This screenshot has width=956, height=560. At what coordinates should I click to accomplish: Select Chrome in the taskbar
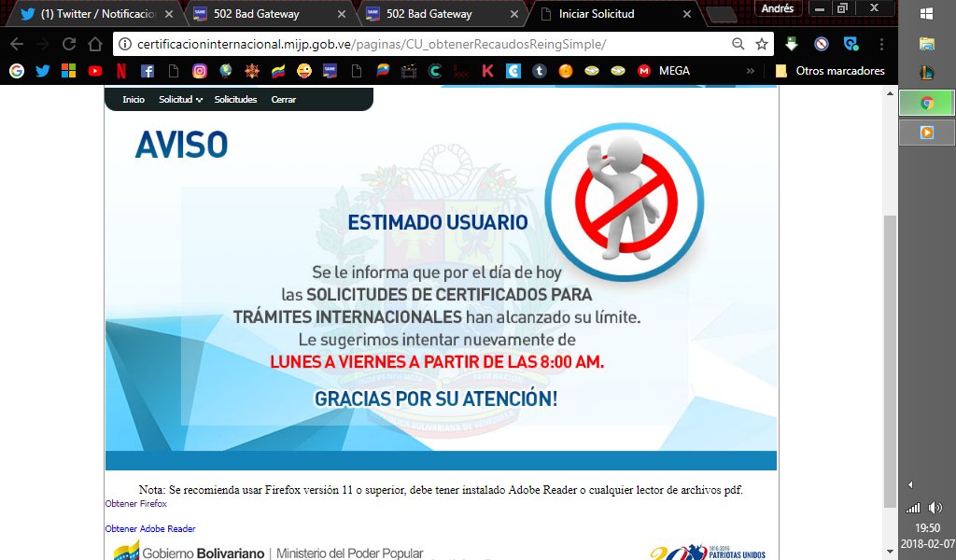[927, 103]
